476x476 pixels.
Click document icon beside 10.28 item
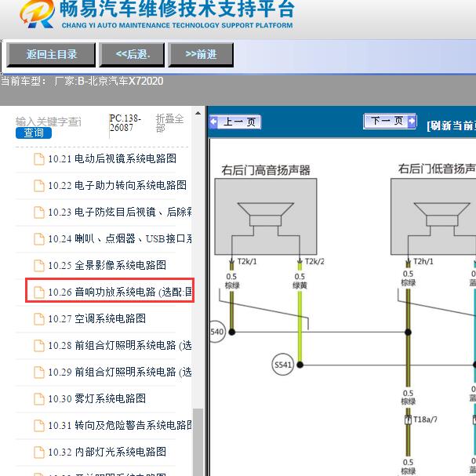point(39,346)
